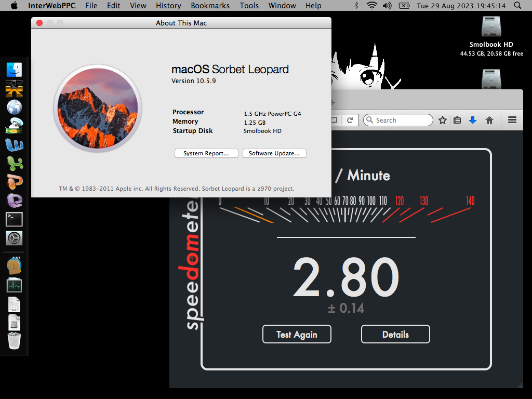
Task: Open the Wi-Fi status menu
Action: 372,5
